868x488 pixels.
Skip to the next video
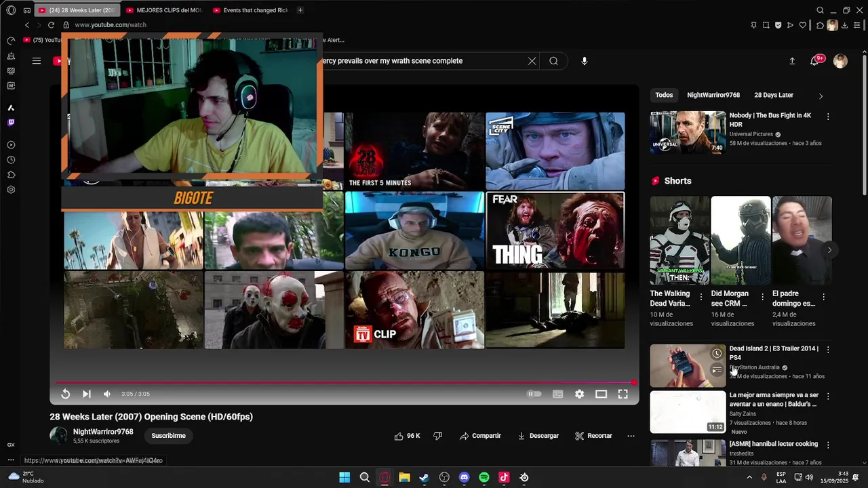86,394
